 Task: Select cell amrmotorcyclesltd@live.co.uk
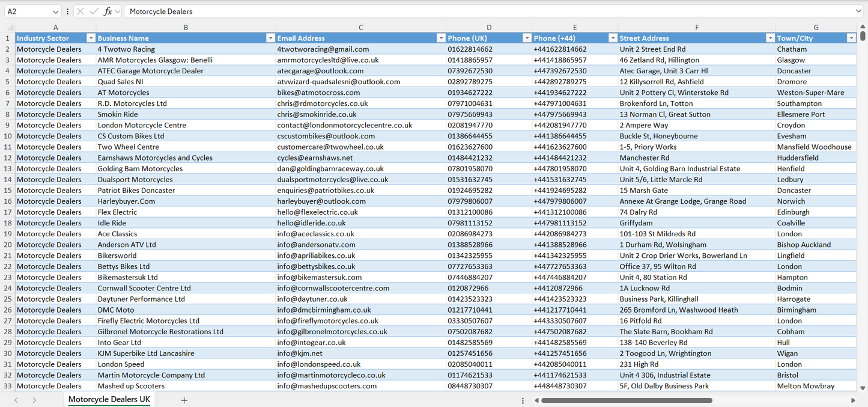(360, 60)
